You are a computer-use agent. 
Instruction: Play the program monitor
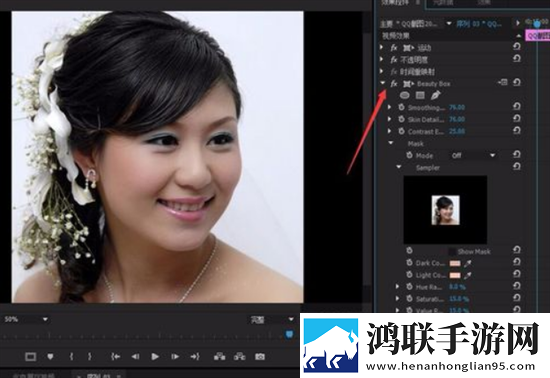point(155,357)
